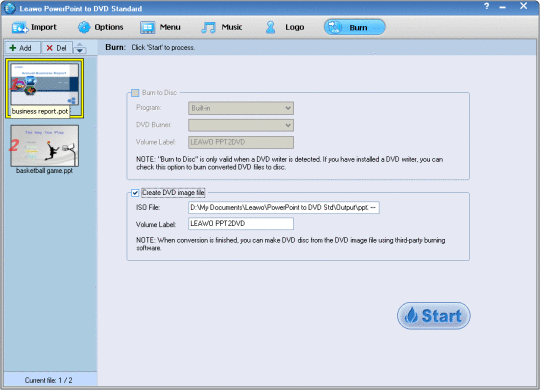
Task: Open the Options section
Action: [100, 27]
